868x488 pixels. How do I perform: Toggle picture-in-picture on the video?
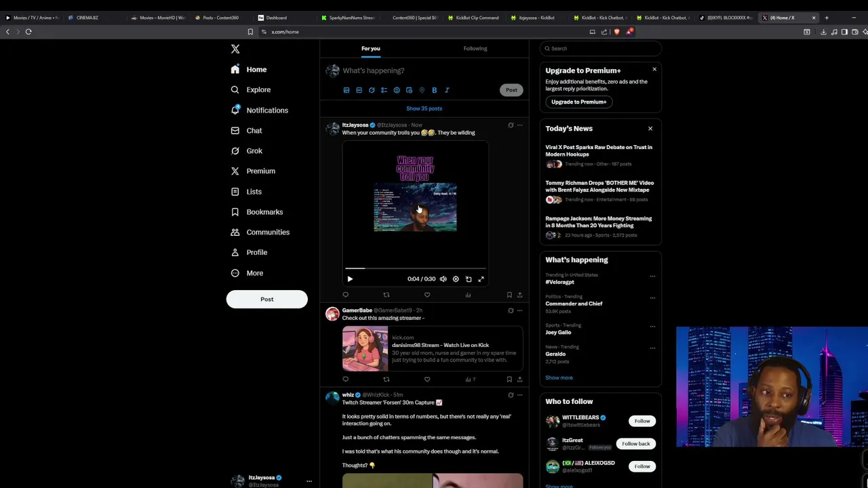(469, 279)
